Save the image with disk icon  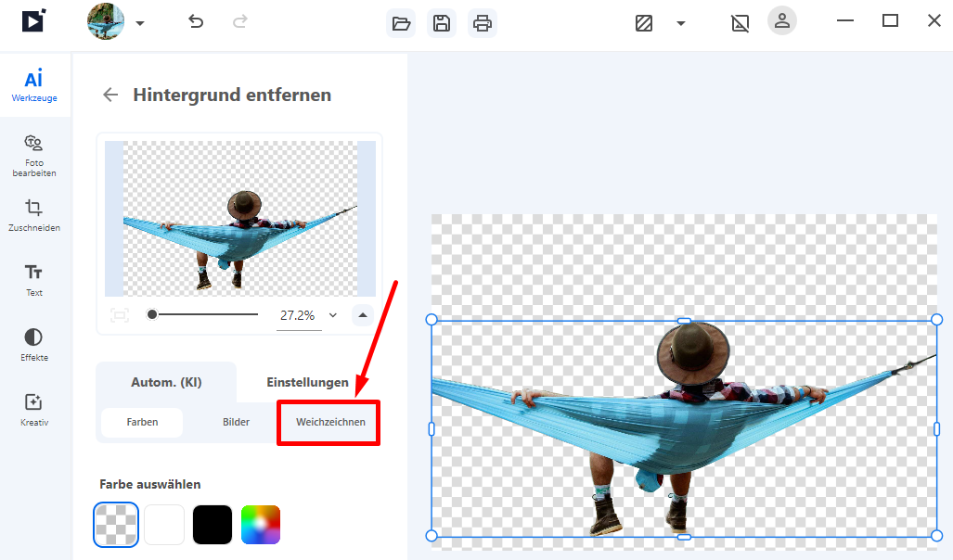pyautogui.click(x=442, y=24)
